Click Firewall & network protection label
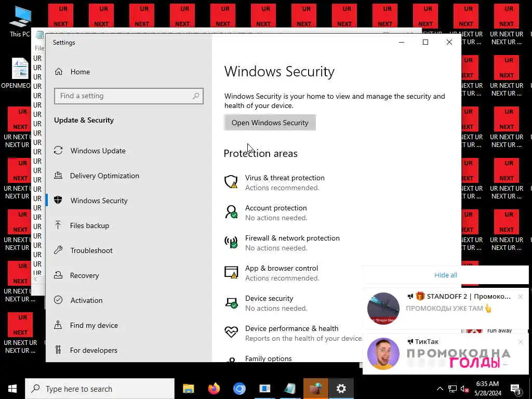Viewport: 532px width, 399px height. tap(292, 238)
